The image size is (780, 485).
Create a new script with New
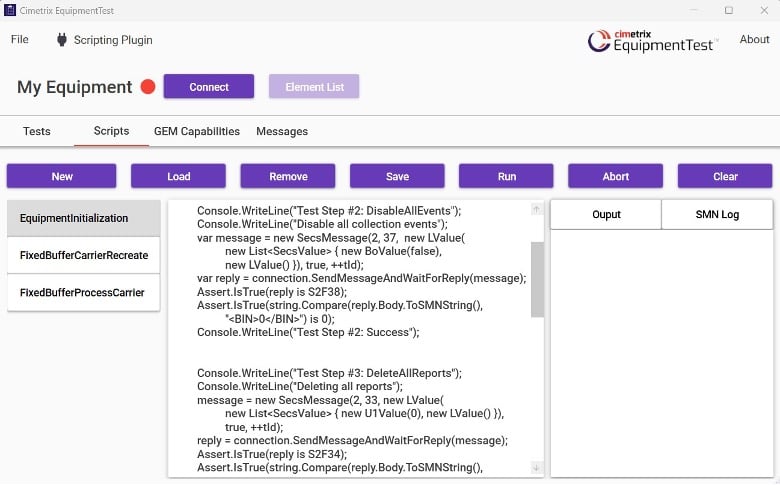62,176
